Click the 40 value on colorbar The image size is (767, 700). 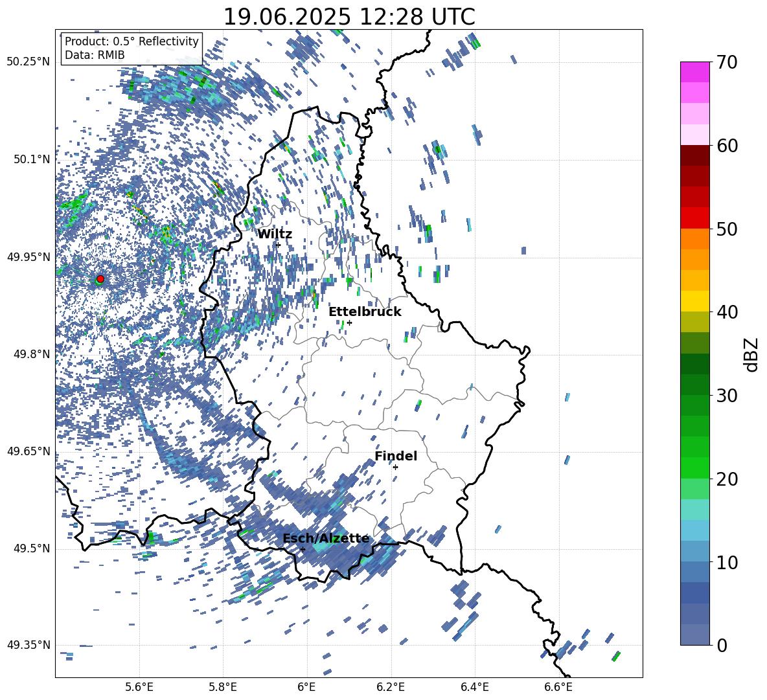tap(727, 312)
